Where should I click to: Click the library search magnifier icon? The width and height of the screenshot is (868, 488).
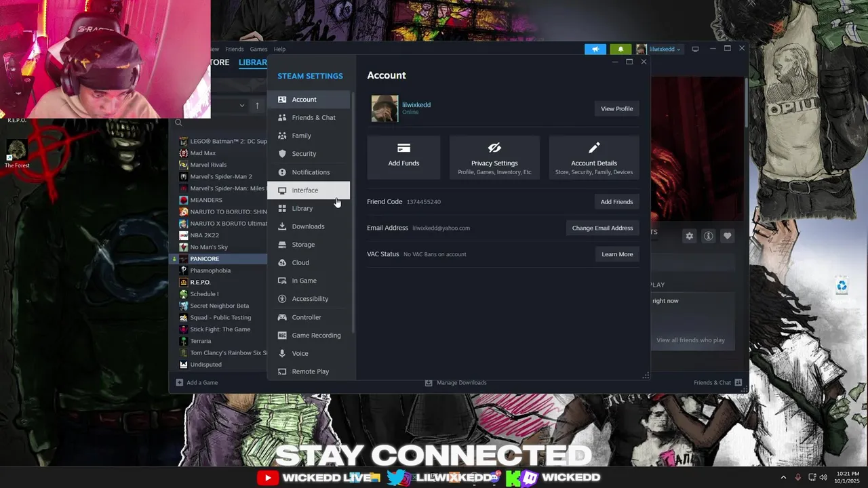tap(178, 123)
